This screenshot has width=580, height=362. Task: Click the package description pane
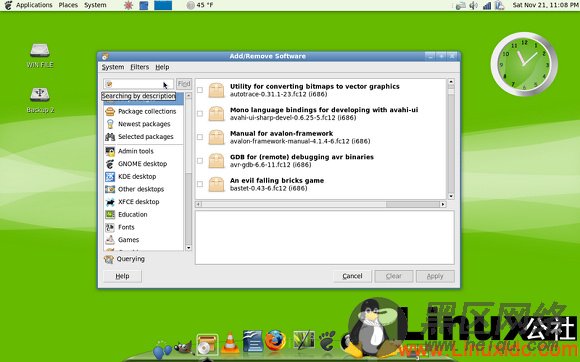pos(324,237)
